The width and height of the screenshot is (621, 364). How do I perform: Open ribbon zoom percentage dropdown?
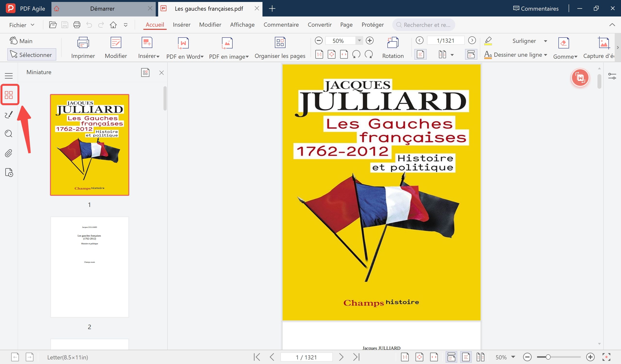point(359,41)
